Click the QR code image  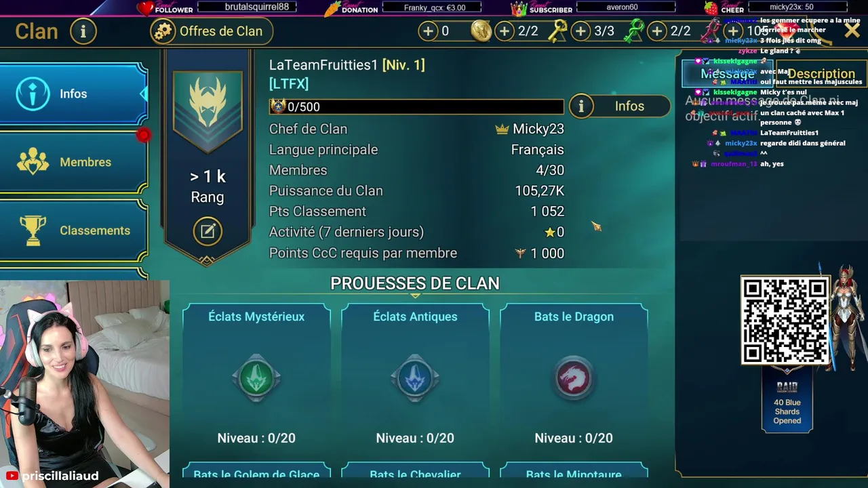coord(785,321)
